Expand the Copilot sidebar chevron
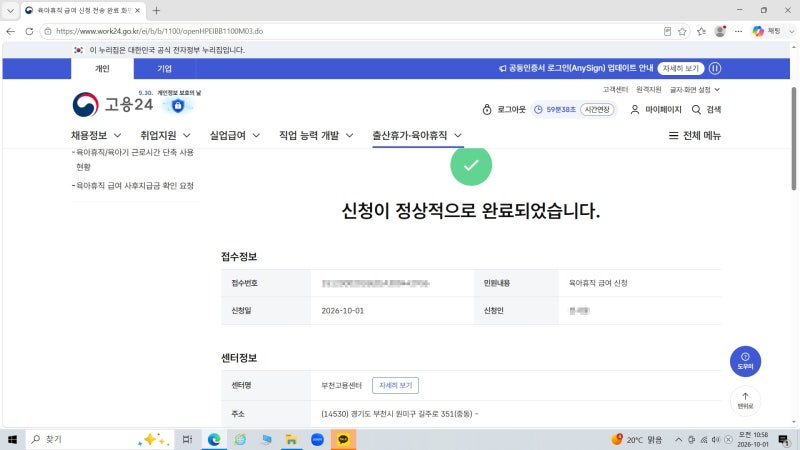This screenshot has height=450, width=800. point(792,32)
